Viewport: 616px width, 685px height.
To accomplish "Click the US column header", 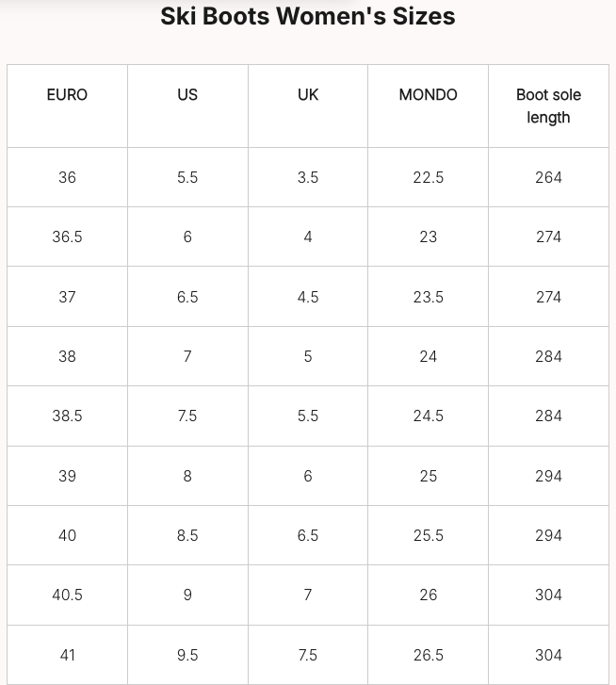I will pos(187,95).
